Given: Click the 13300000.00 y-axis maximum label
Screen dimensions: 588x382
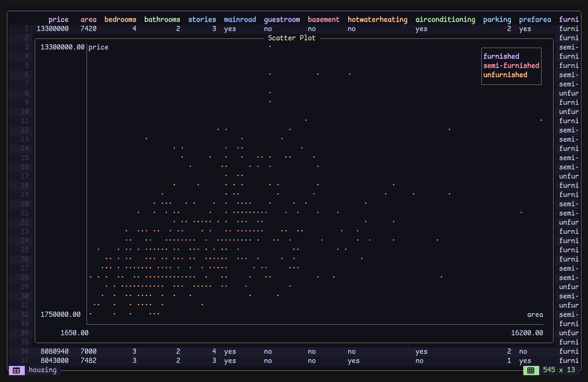Looking at the screenshot, I should coord(63,48).
